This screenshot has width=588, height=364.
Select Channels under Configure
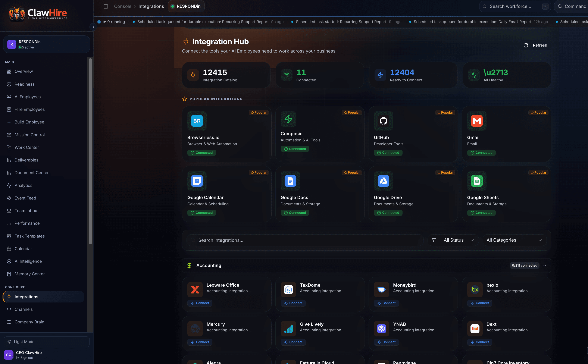[x=43, y=309]
